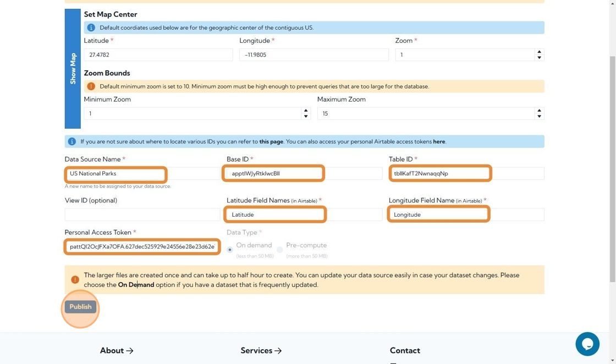Open the About footer link

coord(117,351)
